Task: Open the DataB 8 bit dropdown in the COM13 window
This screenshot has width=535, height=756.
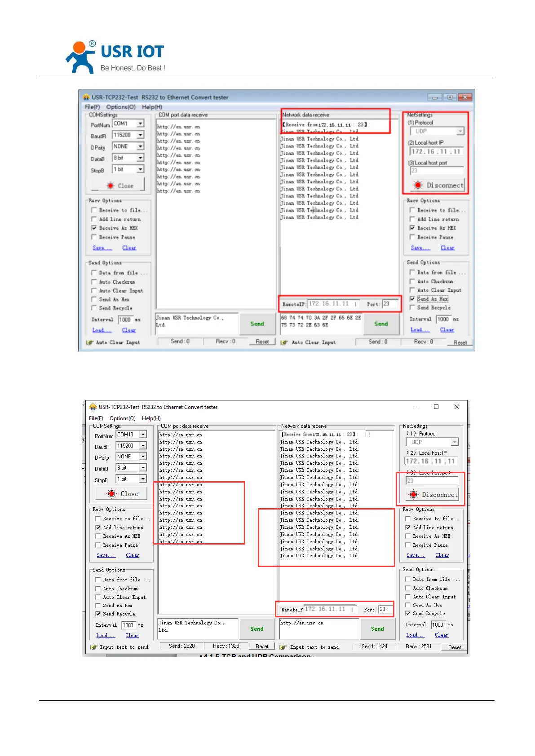Action: pos(143,468)
